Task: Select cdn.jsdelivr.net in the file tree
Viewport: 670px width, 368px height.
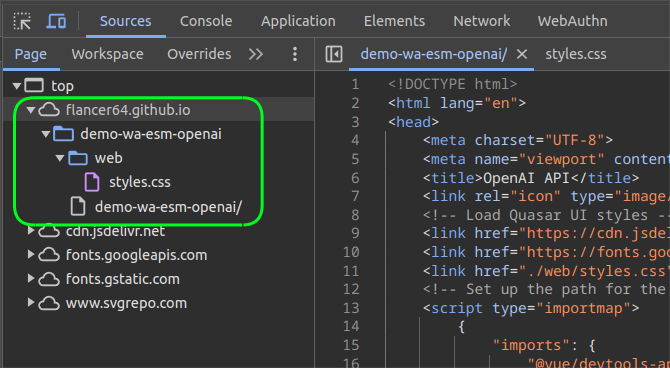Action: 115,231
